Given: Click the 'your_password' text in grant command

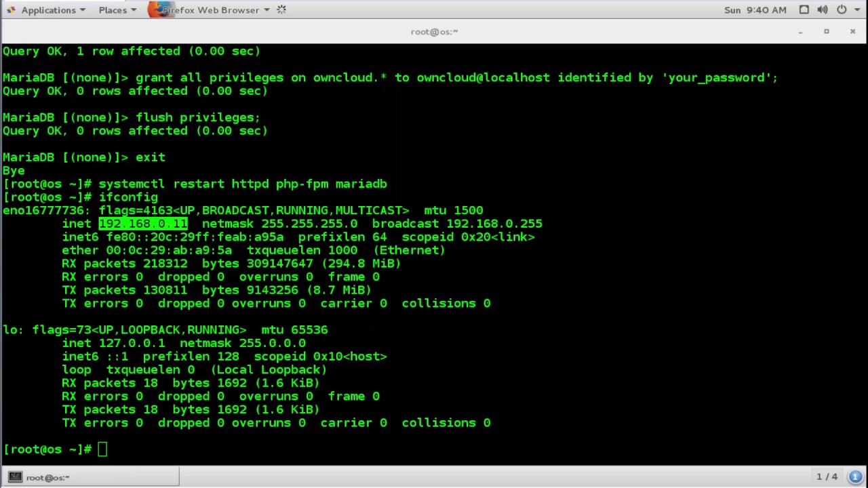Looking at the screenshot, I should pos(718,77).
